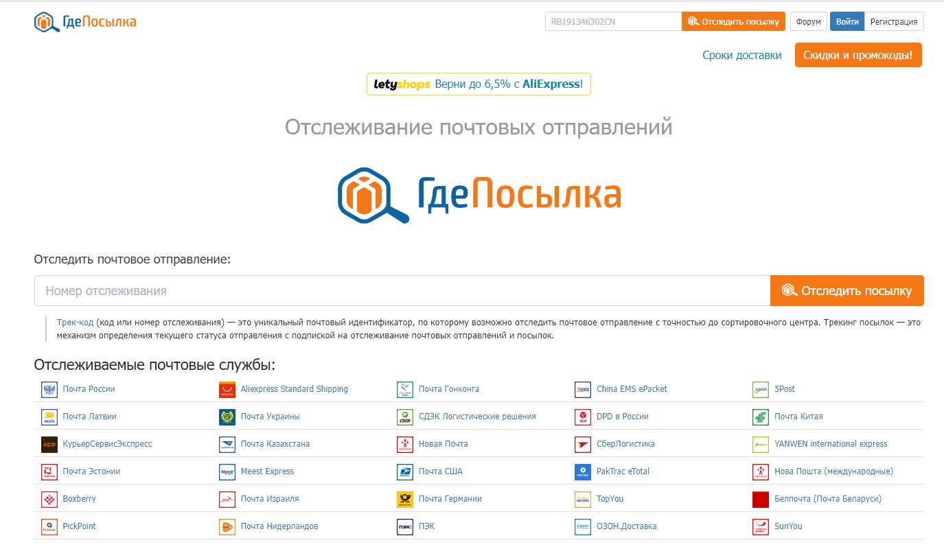The width and height of the screenshot is (944, 560).
Task: Click the КурьерСервисЭкспресс logo icon
Action: click(49, 445)
